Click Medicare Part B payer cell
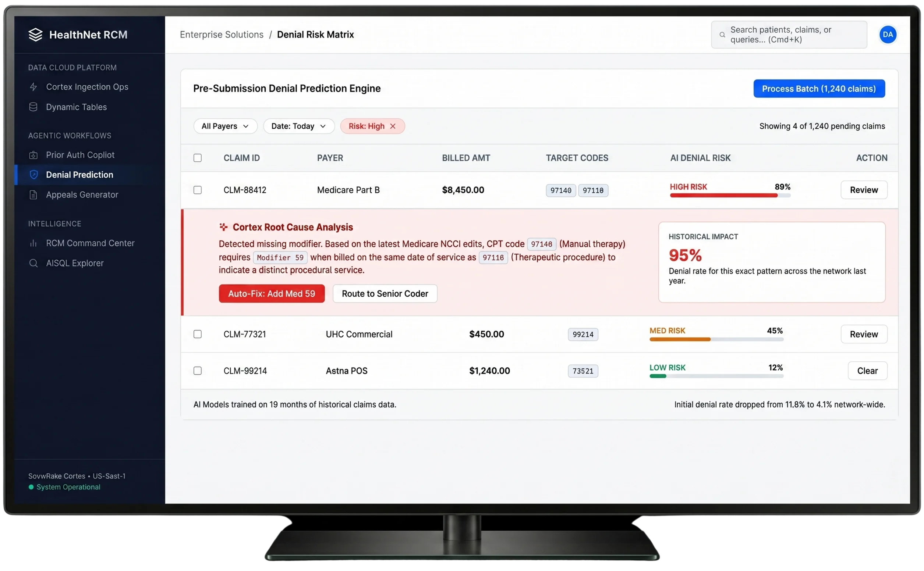Image resolution: width=924 pixels, height=571 pixels. 348,190
